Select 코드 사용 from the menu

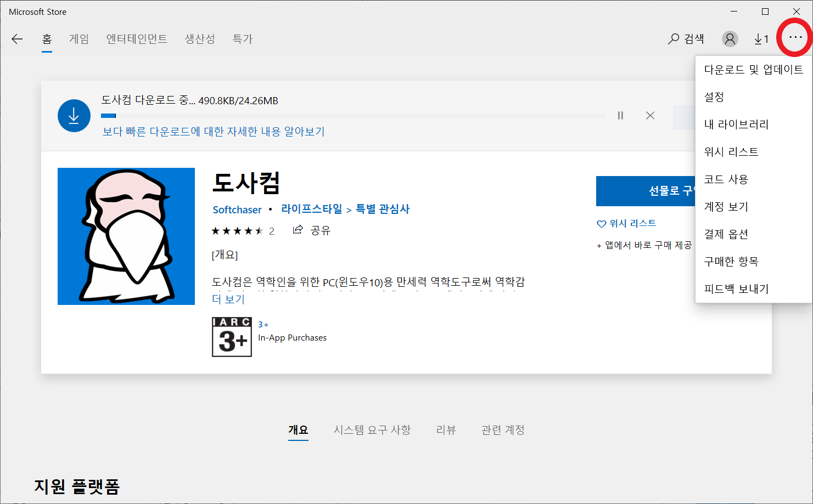[x=754, y=179]
